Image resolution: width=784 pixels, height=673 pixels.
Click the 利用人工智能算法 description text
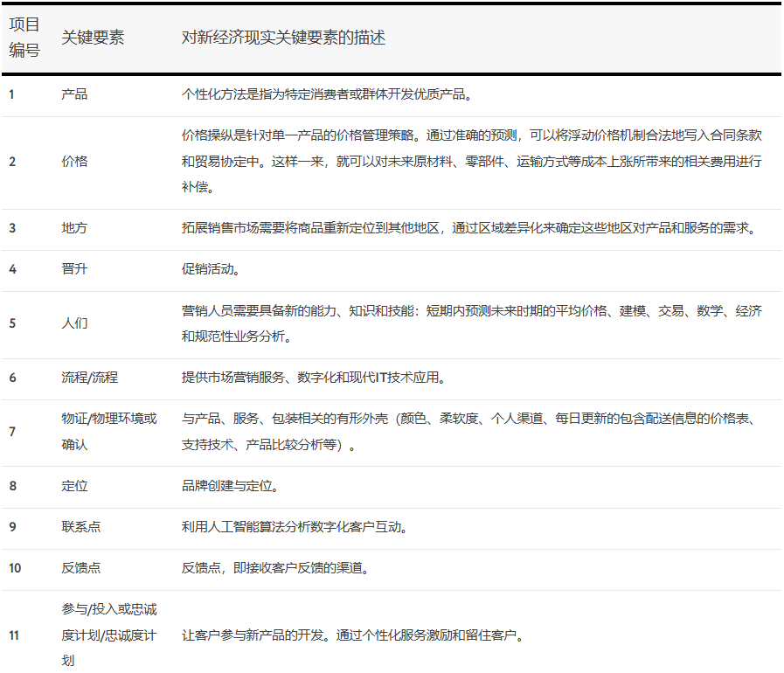294,527
